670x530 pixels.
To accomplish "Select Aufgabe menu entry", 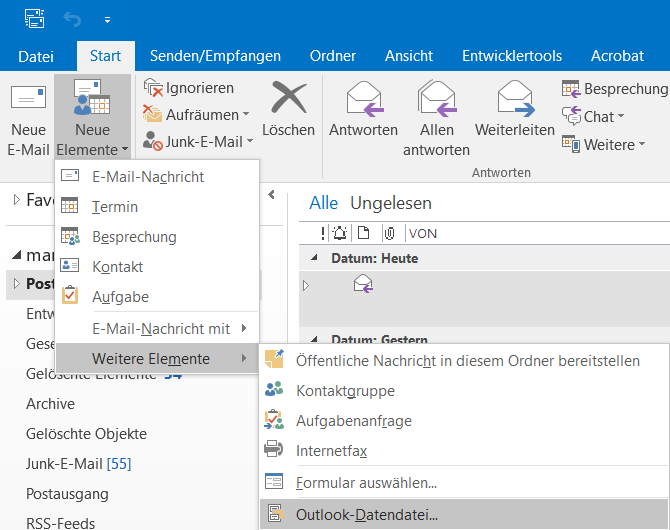I will (x=157, y=296).
